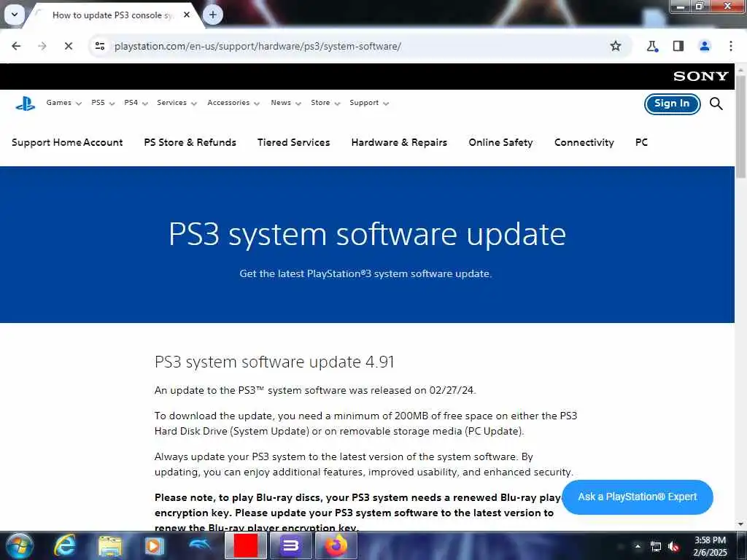
Task: Open the purple 3 taskbar app
Action: point(290,545)
